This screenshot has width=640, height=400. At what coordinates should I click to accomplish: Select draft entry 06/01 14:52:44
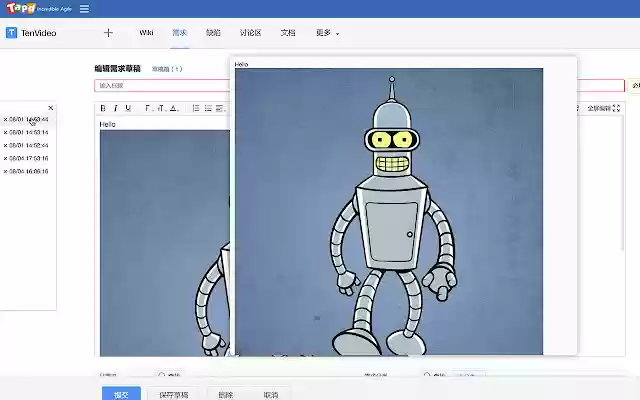pos(29,145)
